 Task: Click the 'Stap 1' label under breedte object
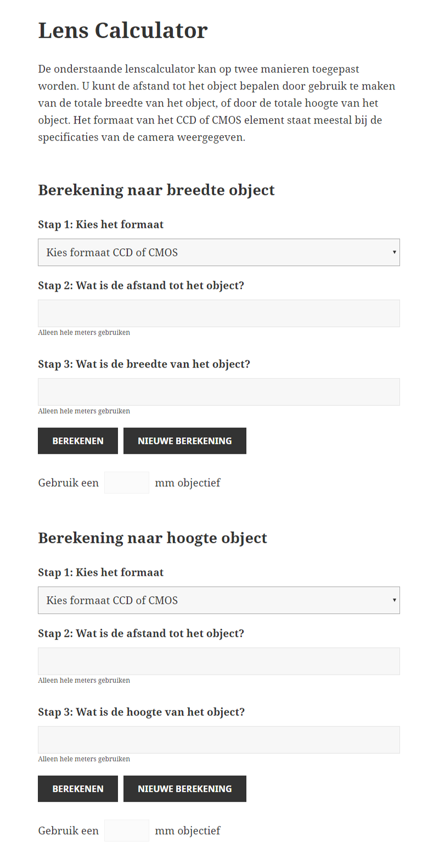click(101, 225)
